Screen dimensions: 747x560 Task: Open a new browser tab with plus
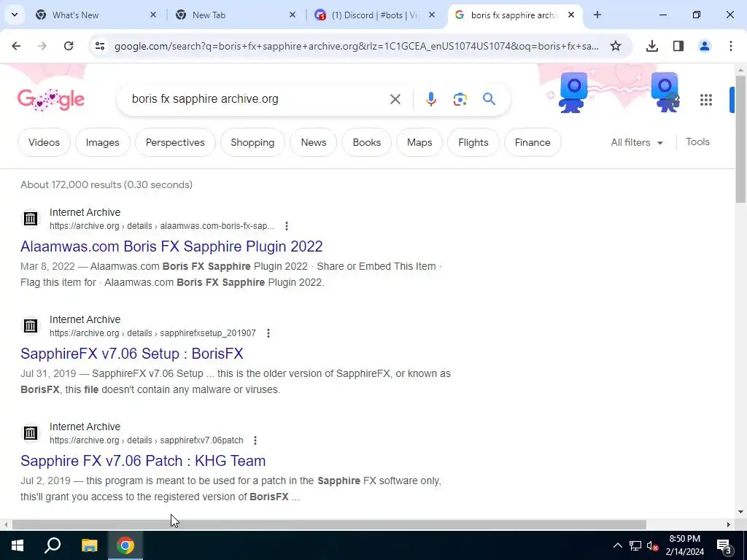click(x=597, y=15)
